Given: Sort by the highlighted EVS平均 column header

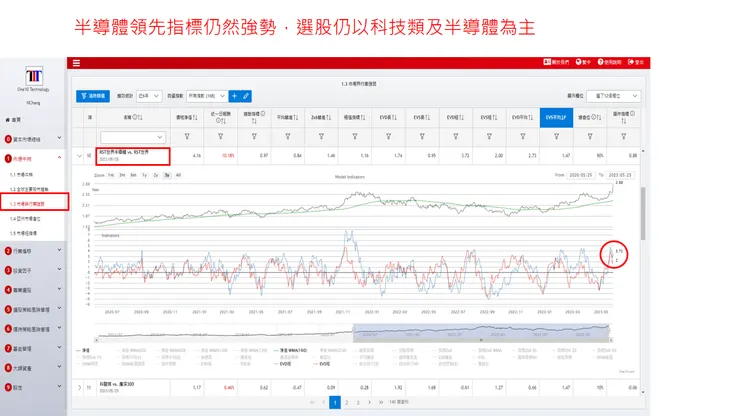Looking at the screenshot, I should coord(556,117).
